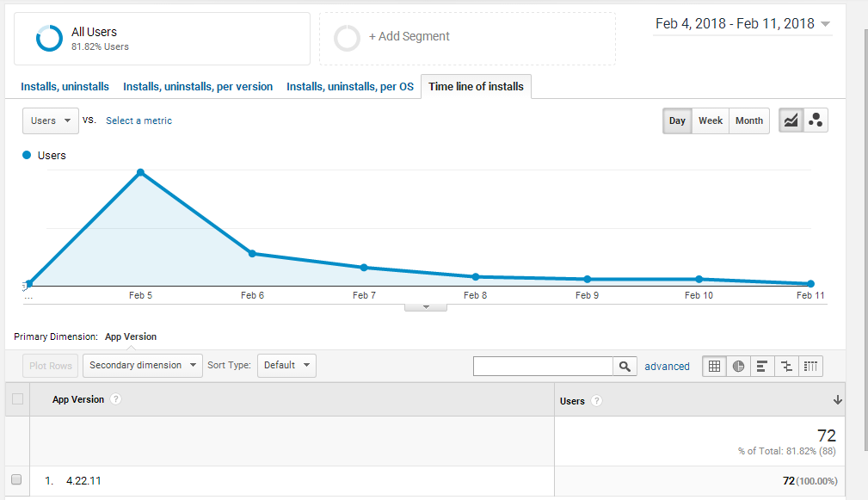Collapse the chart with bottom arrow handle

click(x=426, y=307)
